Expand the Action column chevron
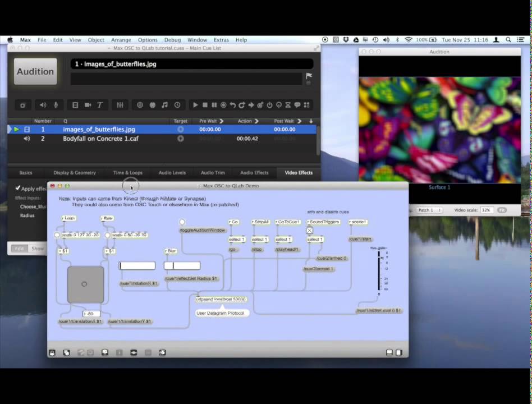This screenshot has height=404, width=532. point(256,121)
